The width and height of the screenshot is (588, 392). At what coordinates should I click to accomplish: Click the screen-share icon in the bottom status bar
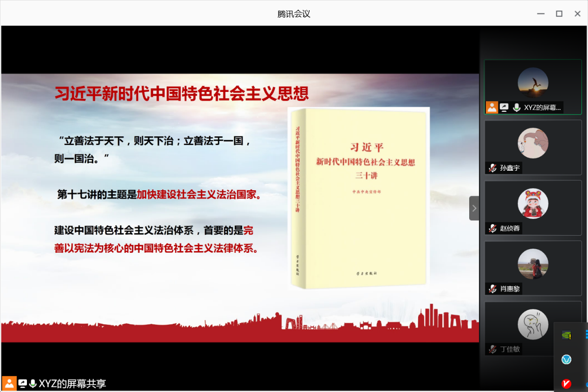point(22,384)
